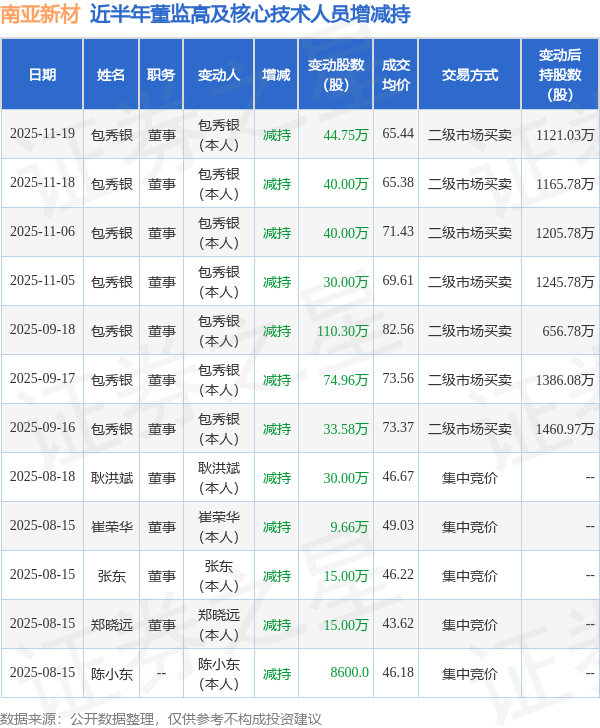
Task: Select share change value 9.66万
Action: pyautogui.click(x=349, y=527)
